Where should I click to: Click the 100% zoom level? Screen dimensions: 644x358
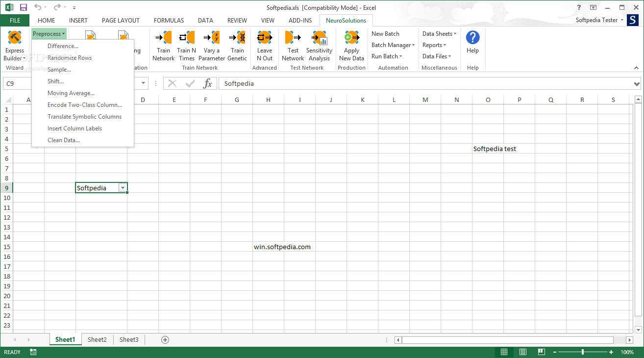coord(627,352)
